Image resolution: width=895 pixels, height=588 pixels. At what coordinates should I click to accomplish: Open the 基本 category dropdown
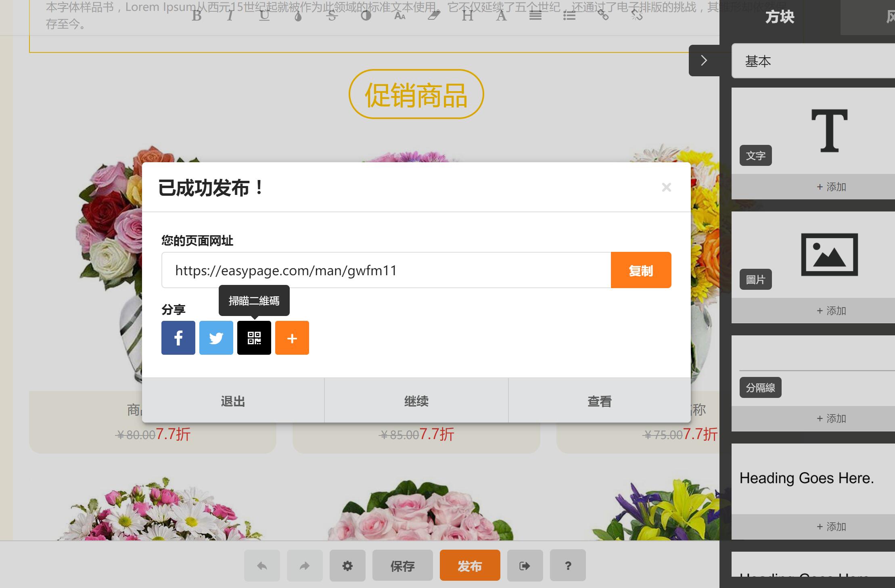click(813, 61)
